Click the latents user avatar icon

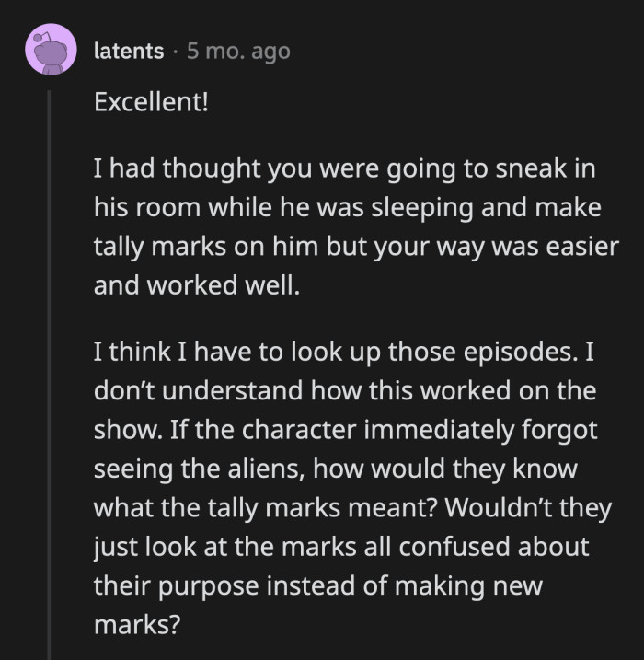[52, 51]
